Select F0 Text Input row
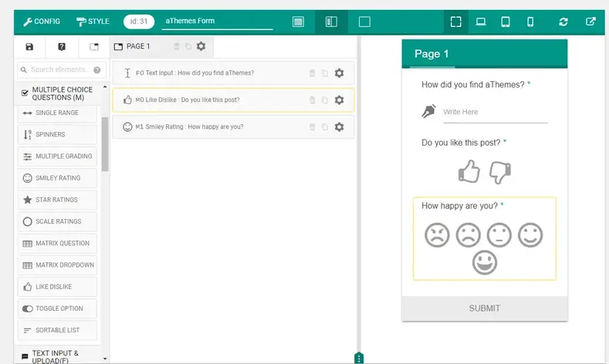This screenshot has height=364, width=609. [233, 73]
